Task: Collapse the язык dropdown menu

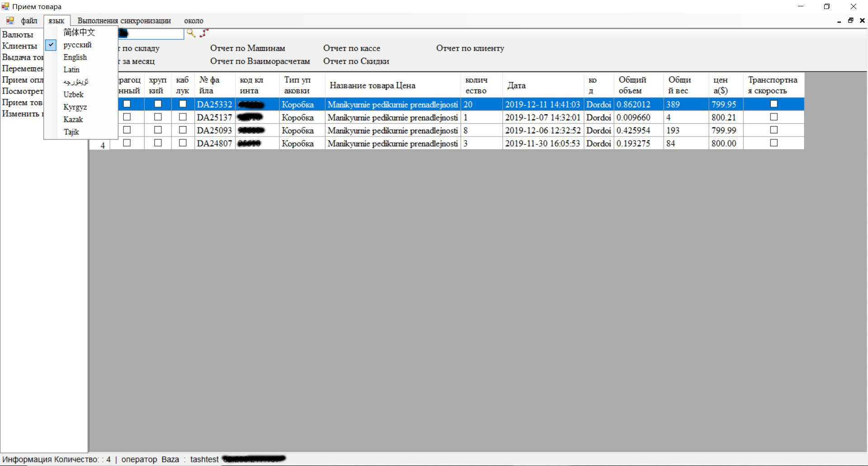Action: 57,21
